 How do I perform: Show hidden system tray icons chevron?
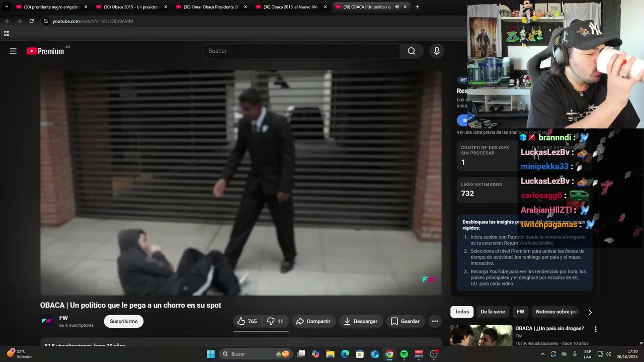[x=542, y=354]
